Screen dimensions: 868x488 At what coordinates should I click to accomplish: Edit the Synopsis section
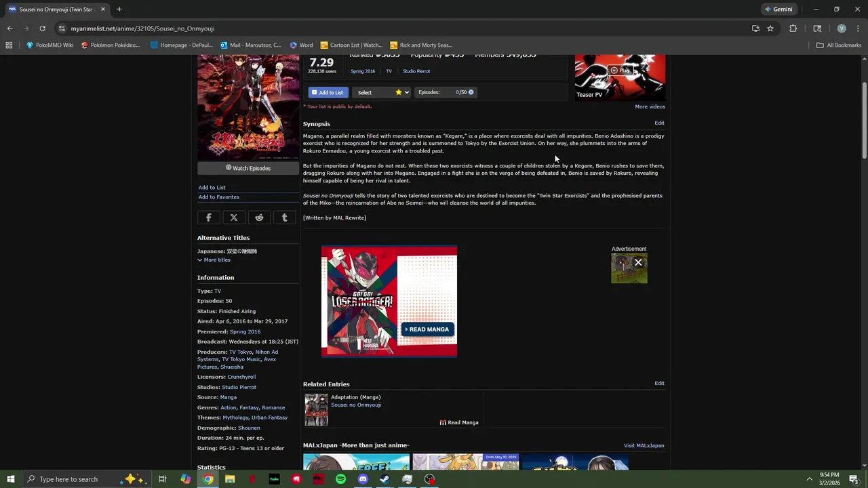[x=659, y=123]
